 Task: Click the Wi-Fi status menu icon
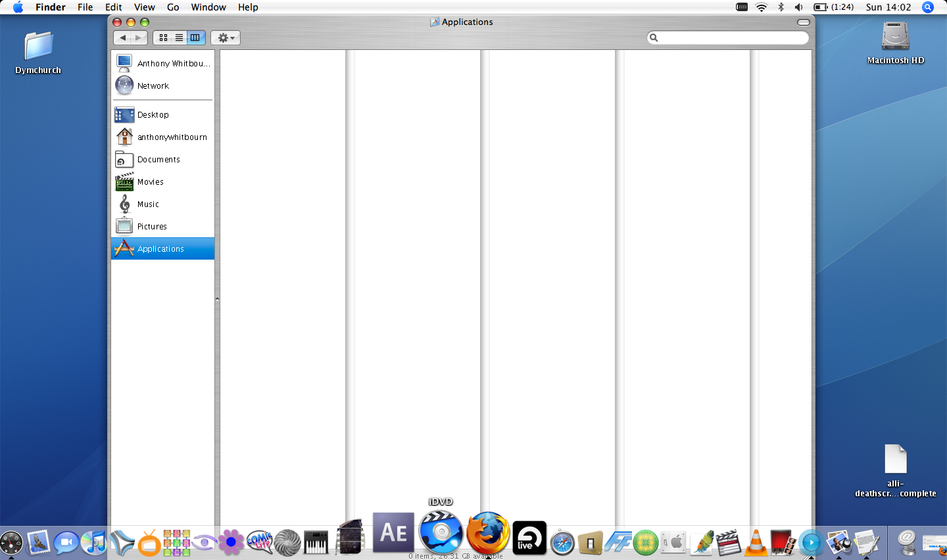pos(762,7)
